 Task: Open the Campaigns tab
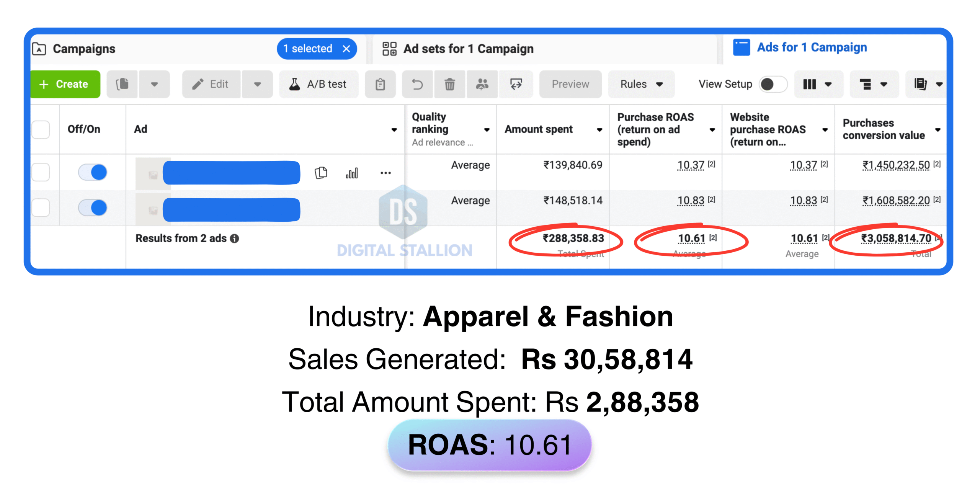[84, 49]
